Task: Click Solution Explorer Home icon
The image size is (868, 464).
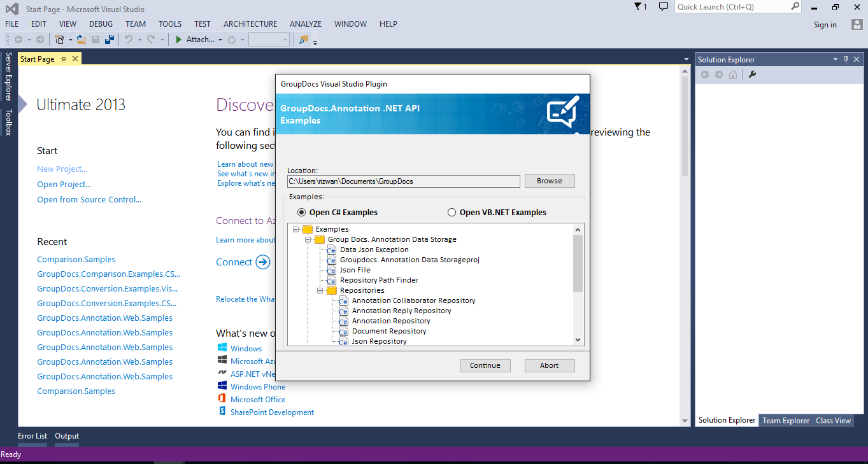Action: [733, 74]
